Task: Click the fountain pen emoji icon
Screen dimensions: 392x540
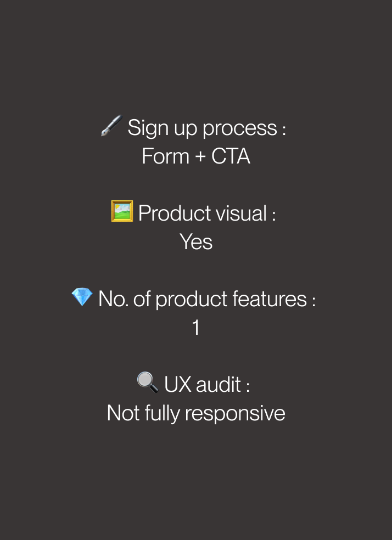Action: click(x=111, y=126)
